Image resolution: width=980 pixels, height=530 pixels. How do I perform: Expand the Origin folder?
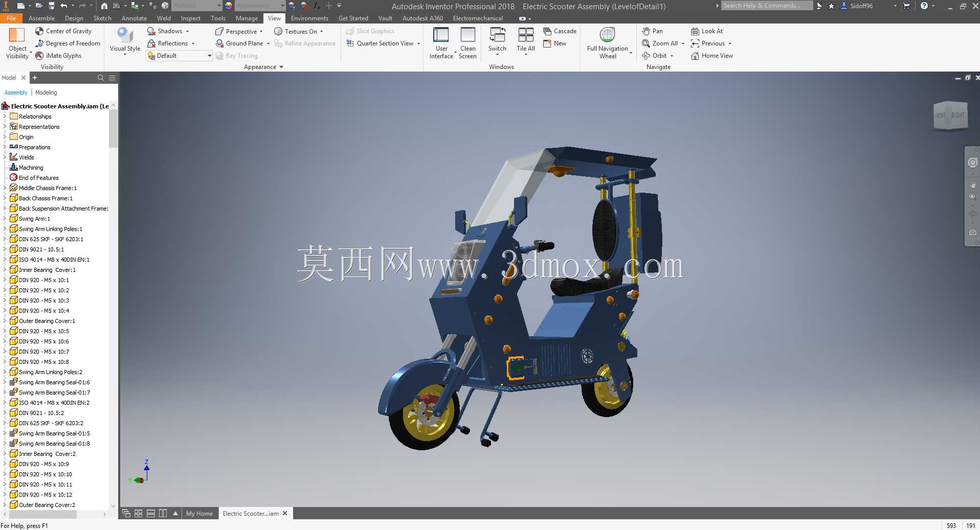pos(5,137)
